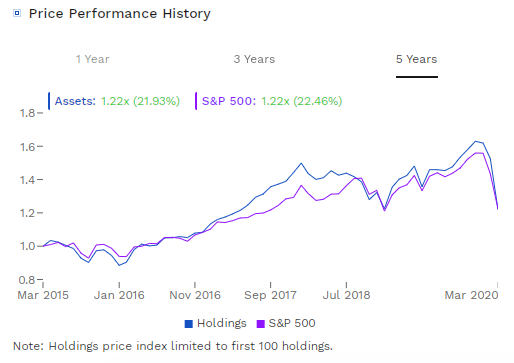Click the Holdings legend label

[x=222, y=323]
